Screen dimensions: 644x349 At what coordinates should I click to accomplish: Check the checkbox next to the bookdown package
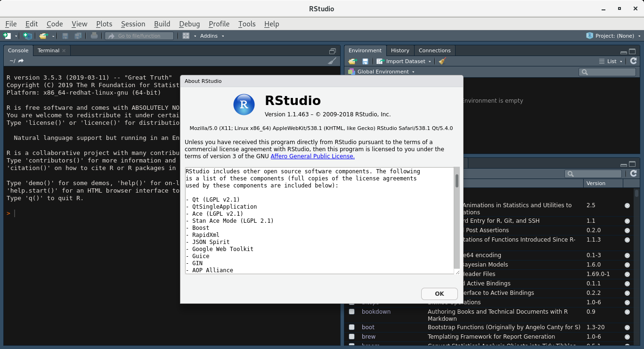click(x=351, y=311)
